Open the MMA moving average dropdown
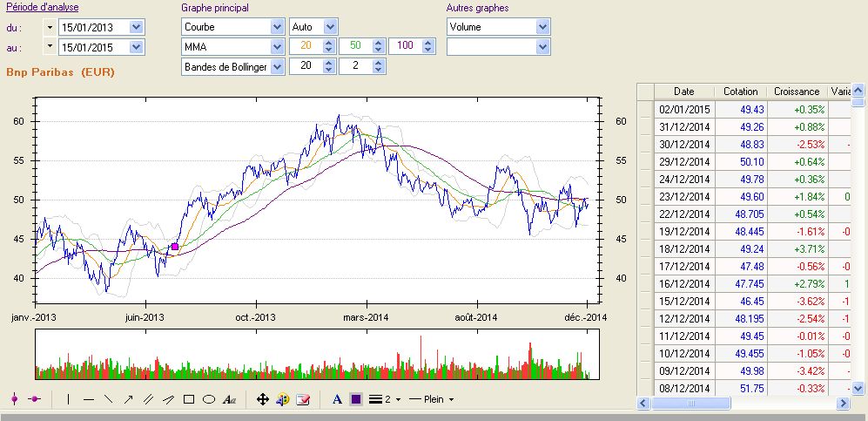 [277, 46]
